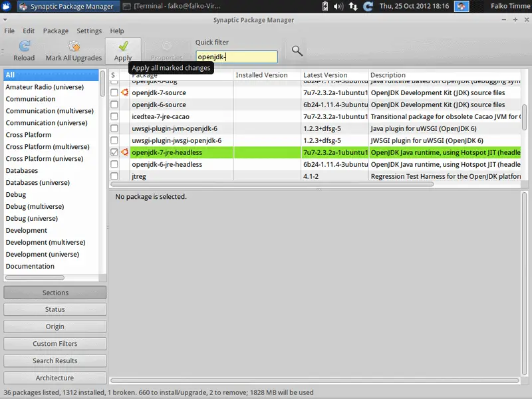Check the uwsgi-plugin-jvm-openjdk-6 checkbox
This screenshot has width=532, height=399.
(x=114, y=128)
